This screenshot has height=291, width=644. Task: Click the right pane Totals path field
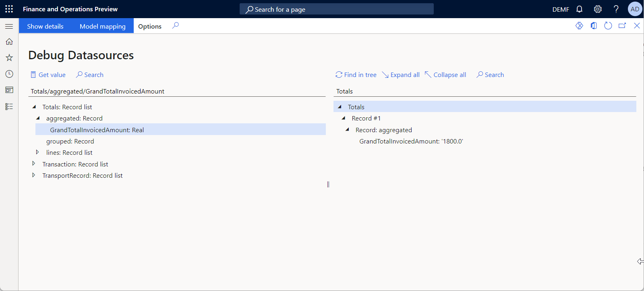point(485,91)
